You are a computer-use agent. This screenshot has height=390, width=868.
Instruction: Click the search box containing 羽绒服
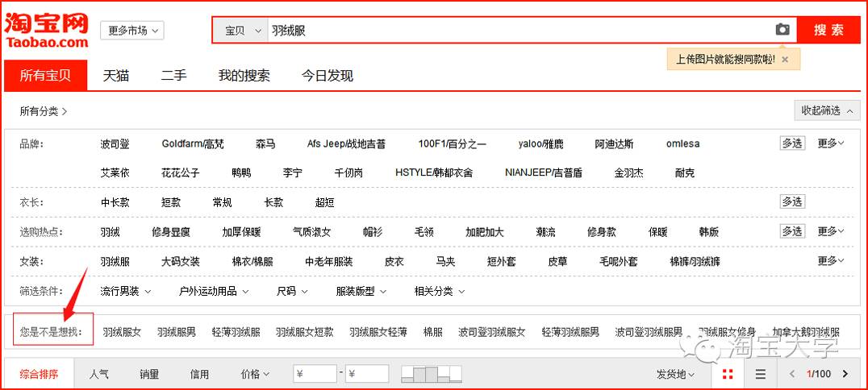[x=520, y=31]
